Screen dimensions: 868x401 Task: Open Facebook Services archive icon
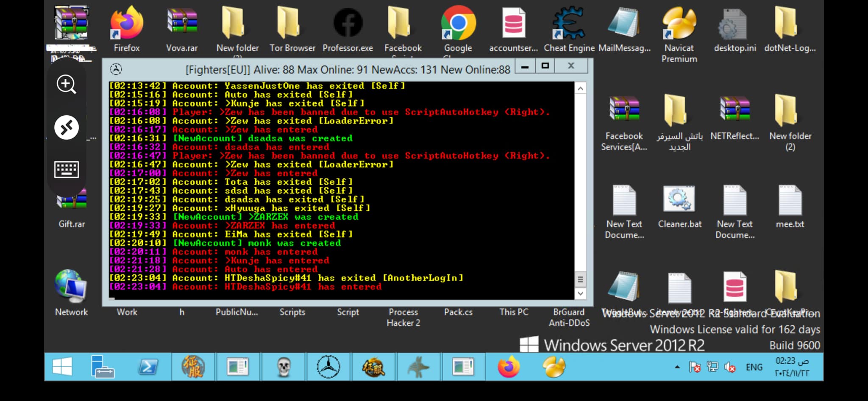(624, 124)
